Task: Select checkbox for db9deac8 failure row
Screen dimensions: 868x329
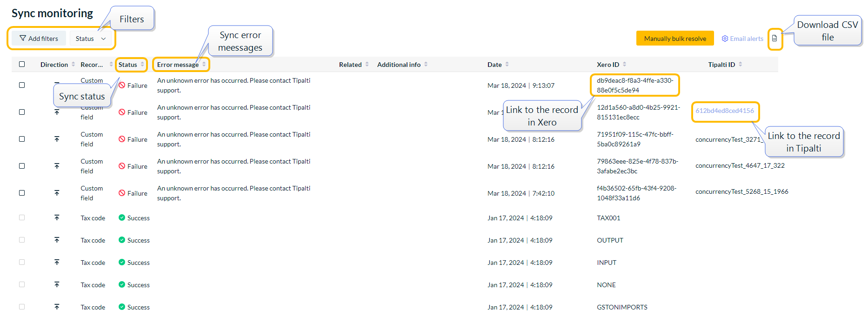Action: click(22, 85)
